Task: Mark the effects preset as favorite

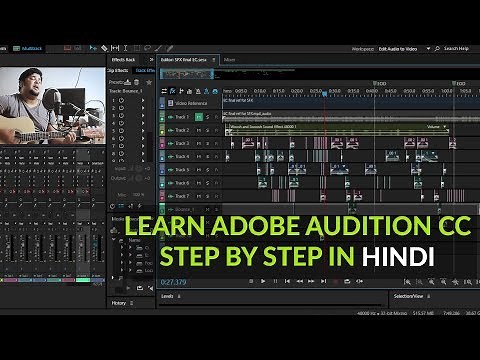Action: coord(149,82)
